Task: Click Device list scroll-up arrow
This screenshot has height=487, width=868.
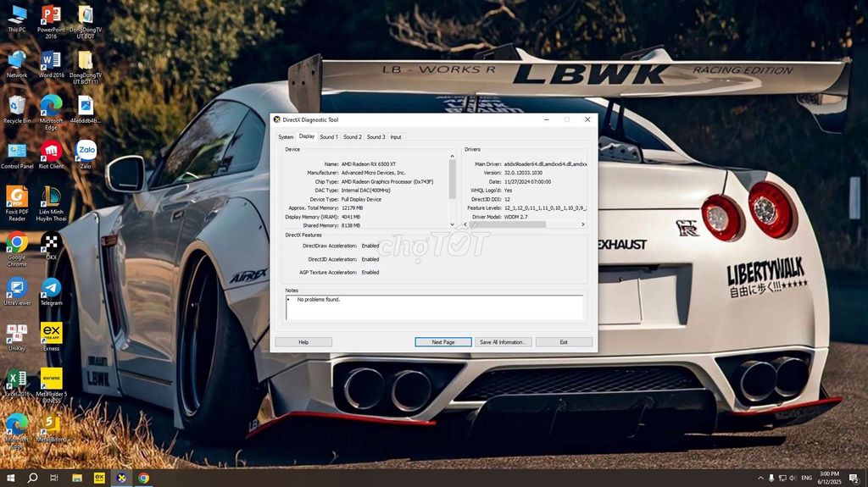Action: click(x=453, y=156)
